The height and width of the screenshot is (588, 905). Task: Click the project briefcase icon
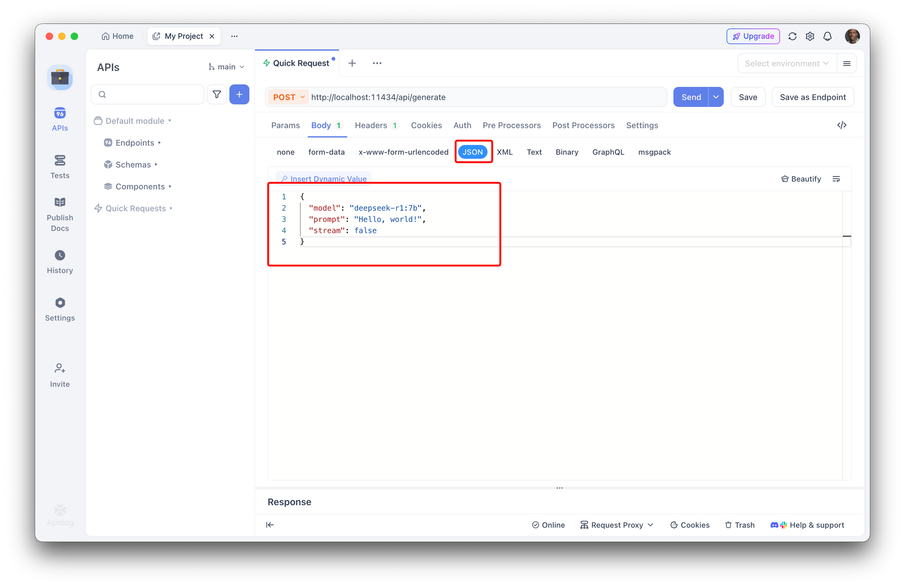pyautogui.click(x=60, y=78)
